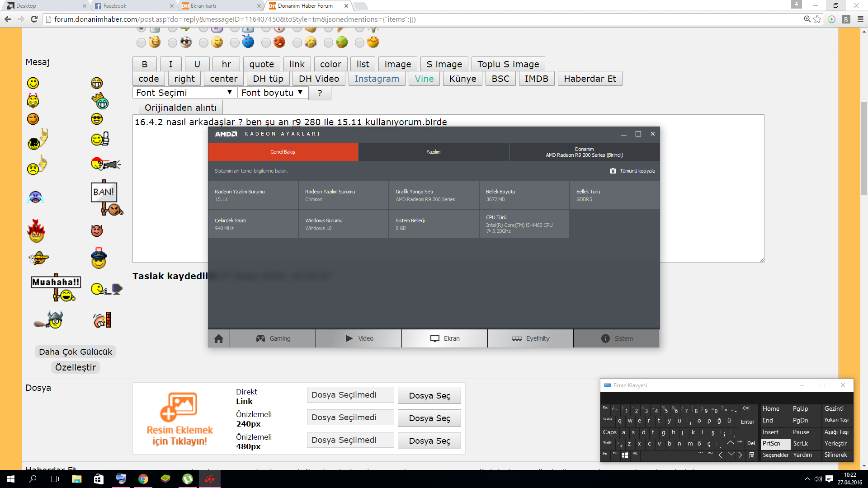Click the Radeon Settings home icon
The height and width of the screenshot is (488, 868).
click(x=219, y=338)
